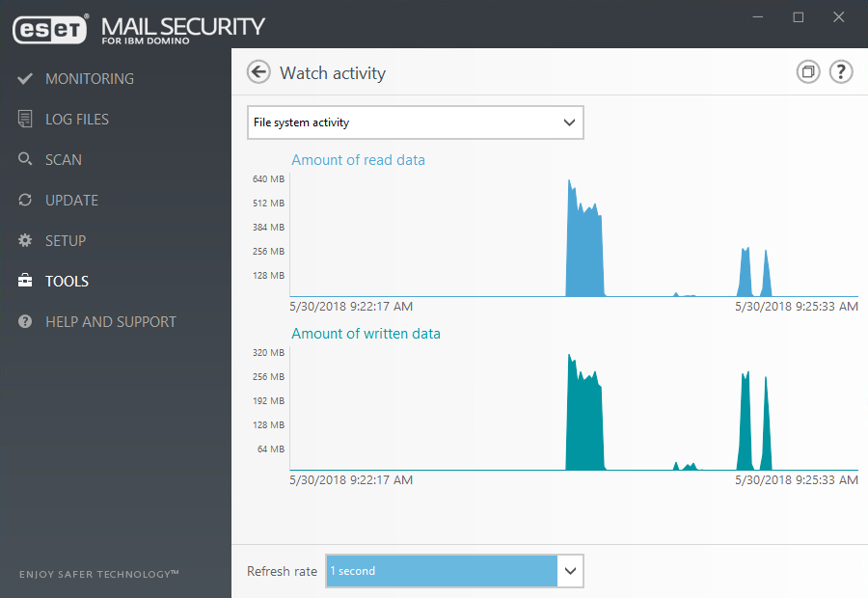This screenshot has width=868, height=598.
Task: Open the Refresh rate 1 second dropdown
Action: coord(454,571)
